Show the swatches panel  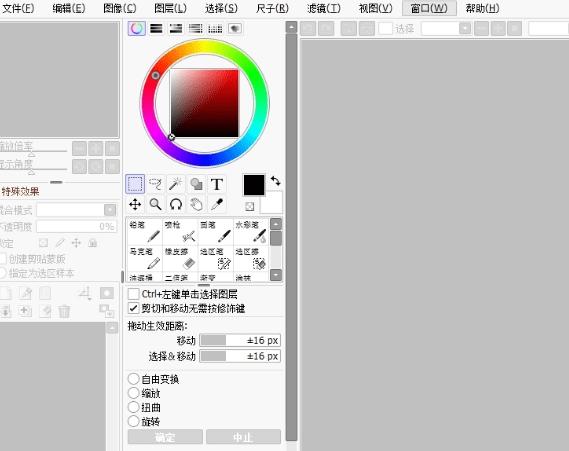[x=215, y=28]
